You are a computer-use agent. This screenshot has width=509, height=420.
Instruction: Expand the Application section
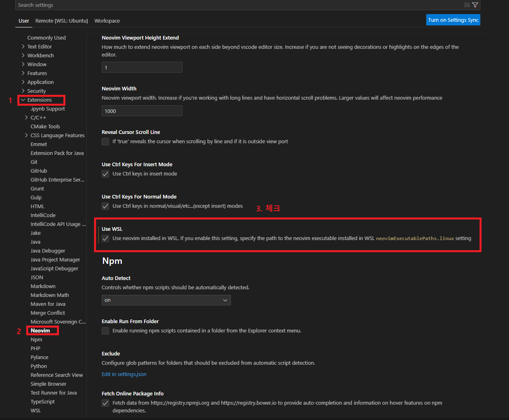(x=23, y=82)
